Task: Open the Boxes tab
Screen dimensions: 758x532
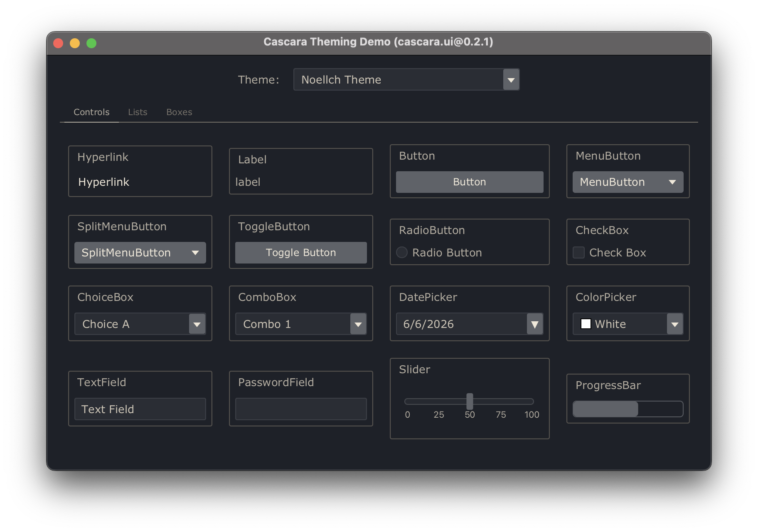Action: (x=179, y=112)
